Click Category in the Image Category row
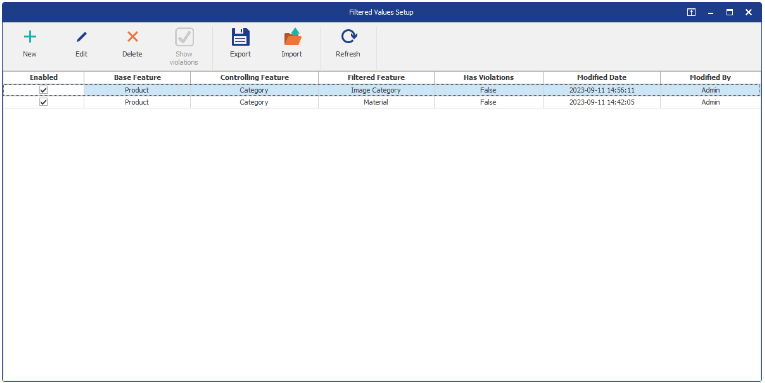This screenshot has width=765, height=383. (254, 90)
